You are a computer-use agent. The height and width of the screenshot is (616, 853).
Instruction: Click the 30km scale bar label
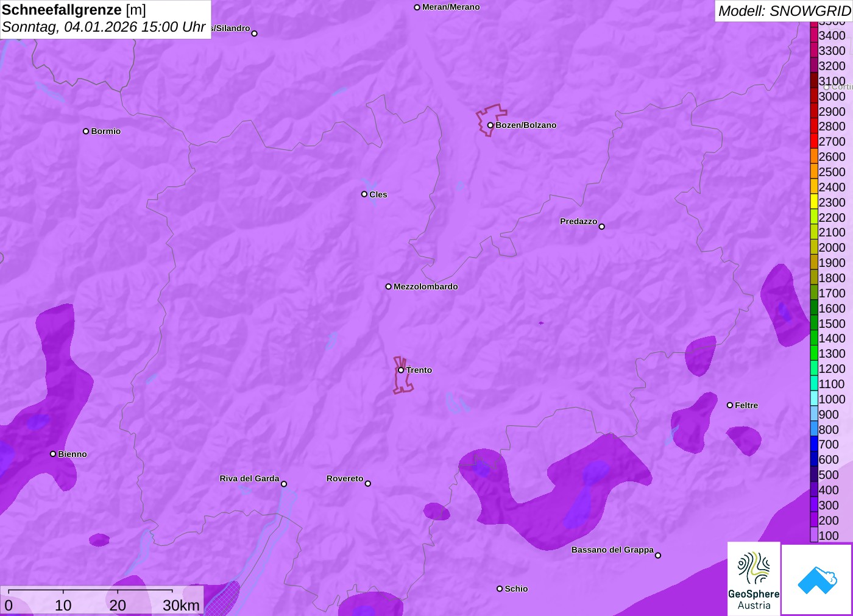pos(181,605)
